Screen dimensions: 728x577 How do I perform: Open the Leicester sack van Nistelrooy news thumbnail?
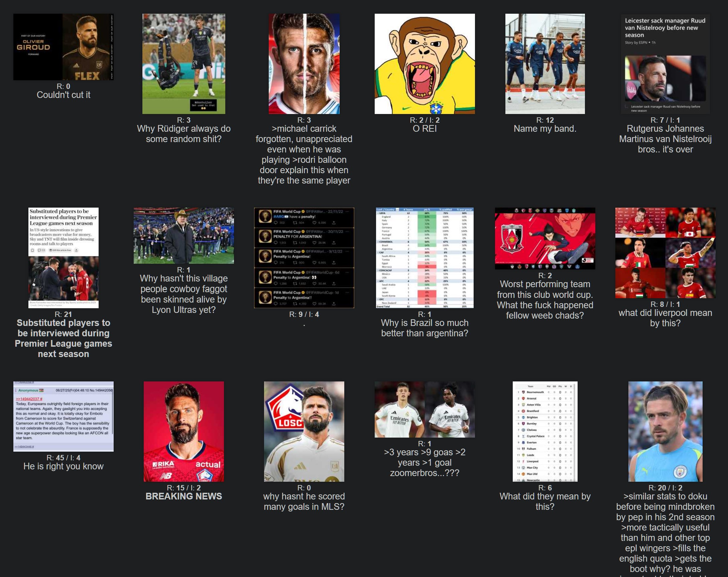pyautogui.click(x=665, y=64)
